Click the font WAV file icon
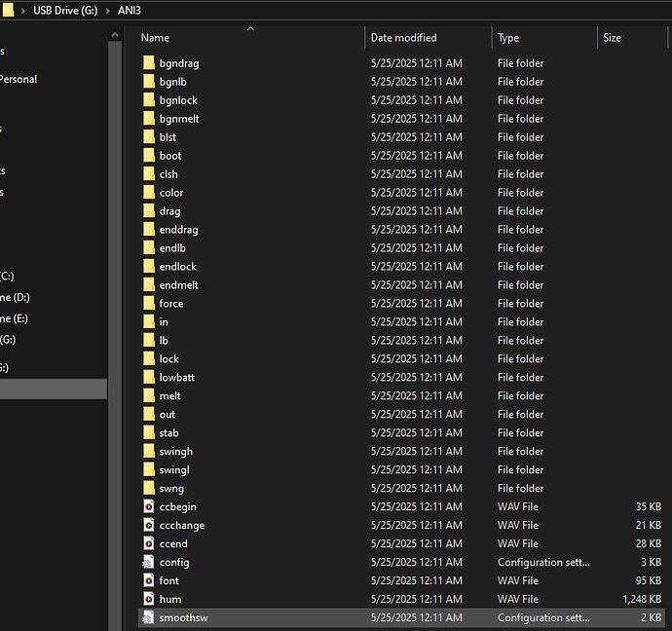Image resolution: width=672 pixels, height=631 pixels. coord(149,581)
